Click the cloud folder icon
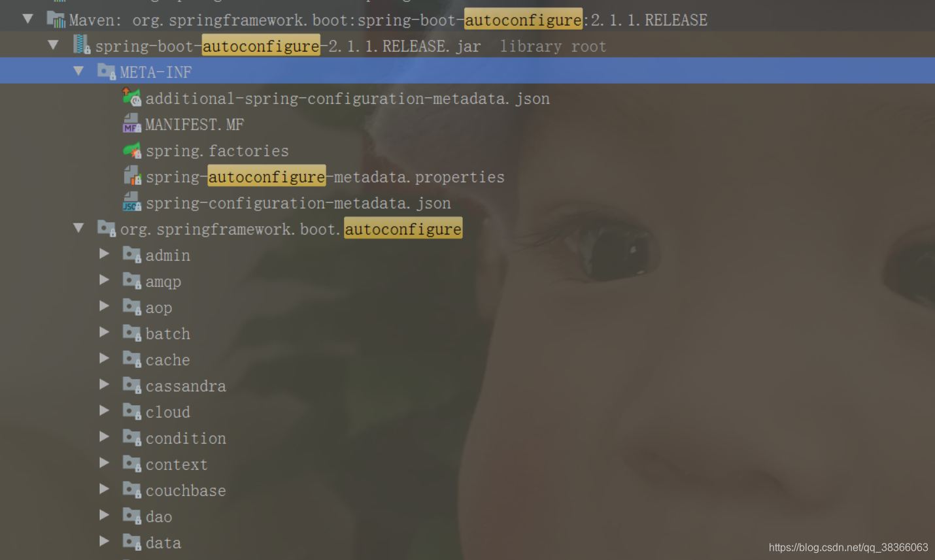 [x=132, y=411]
